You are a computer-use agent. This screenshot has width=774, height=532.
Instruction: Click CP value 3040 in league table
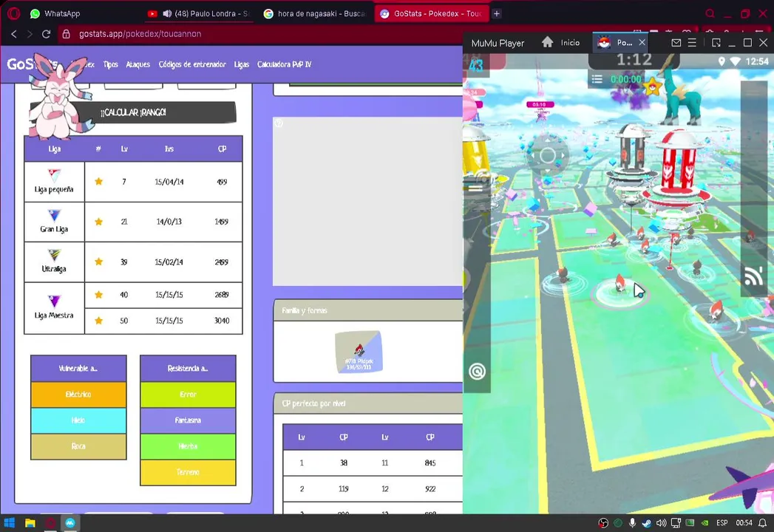click(222, 321)
